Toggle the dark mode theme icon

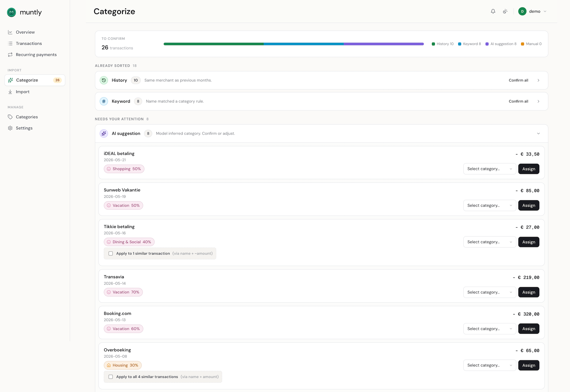pyautogui.click(x=505, y=11)
